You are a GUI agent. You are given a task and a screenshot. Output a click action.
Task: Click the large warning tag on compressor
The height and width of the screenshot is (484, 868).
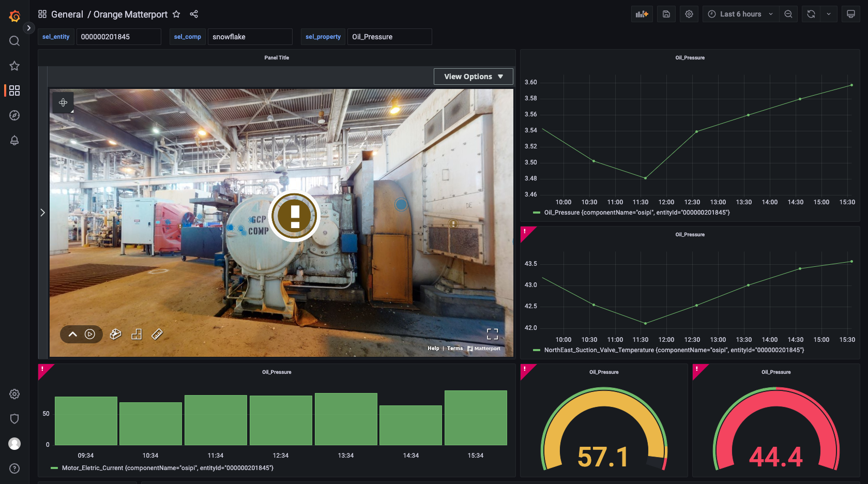coord(294,216)
